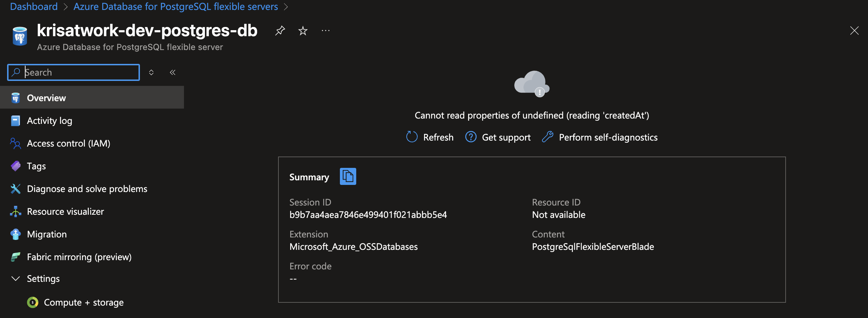Click the PostgreSQL server icon beside the title
This screenshot has width=868, height=318.
click(20, 36)
